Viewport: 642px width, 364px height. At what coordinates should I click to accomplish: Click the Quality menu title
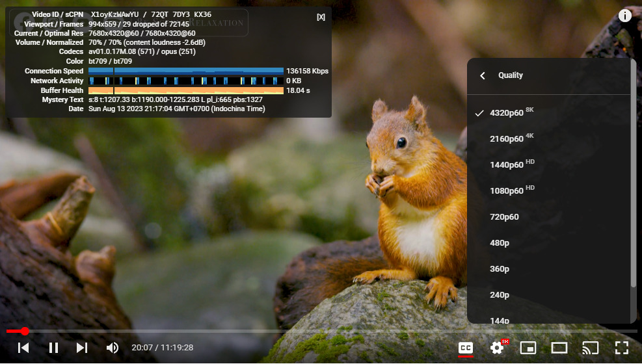tap(510, 75)
